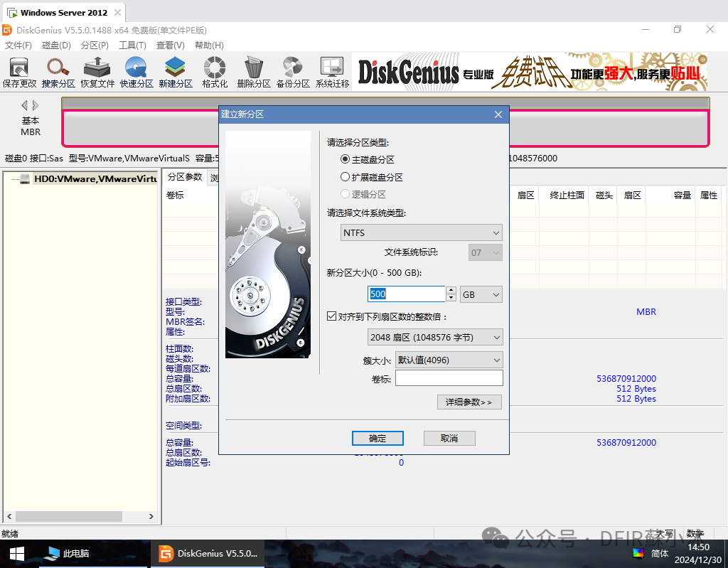Choose the 格式化 format icon
The width and height of the screenshot is (728, 568).
point(215,73)
